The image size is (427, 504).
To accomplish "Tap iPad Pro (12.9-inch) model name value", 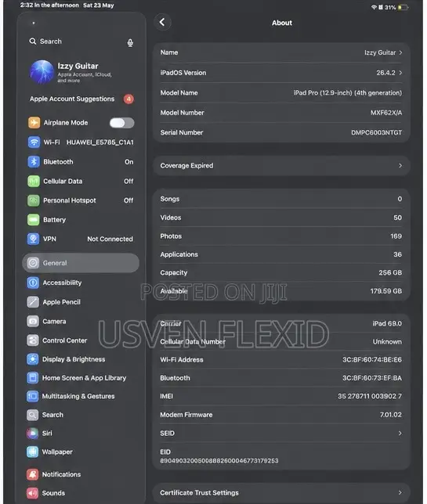I will click(348, 92).
